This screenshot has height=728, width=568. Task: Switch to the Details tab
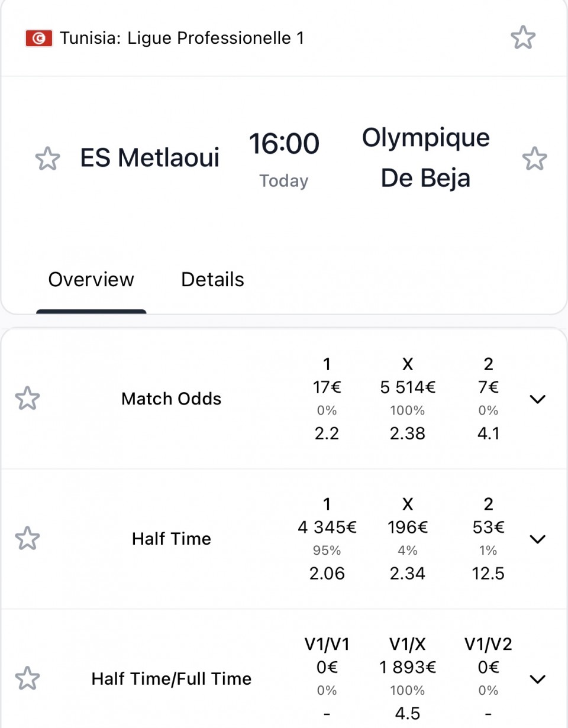click(x=212, y=279)
